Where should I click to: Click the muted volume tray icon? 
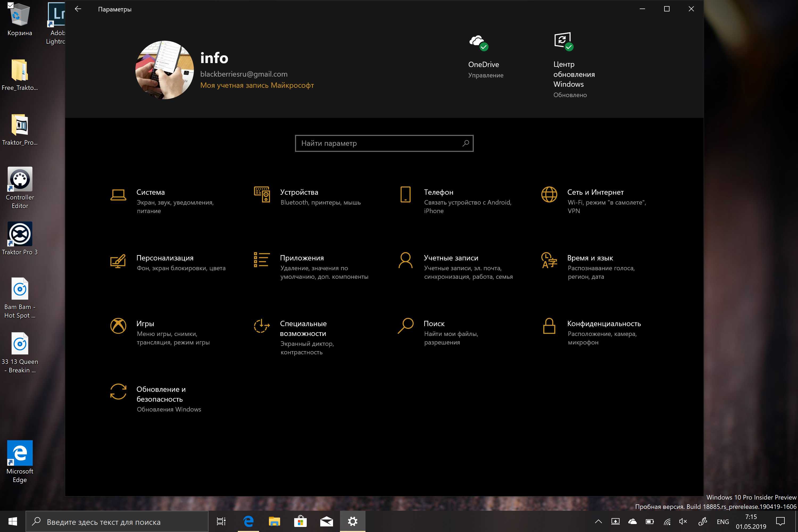[683, 521]
